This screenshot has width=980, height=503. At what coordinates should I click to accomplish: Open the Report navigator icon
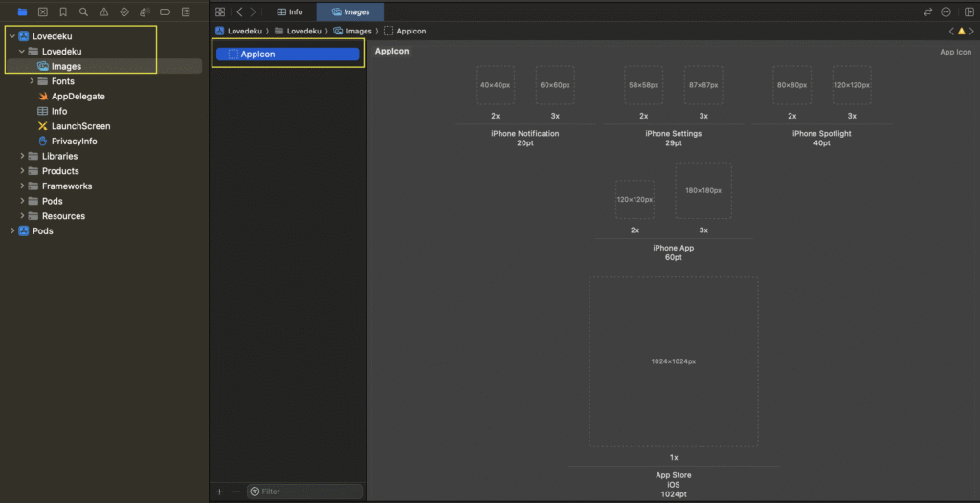185,12
